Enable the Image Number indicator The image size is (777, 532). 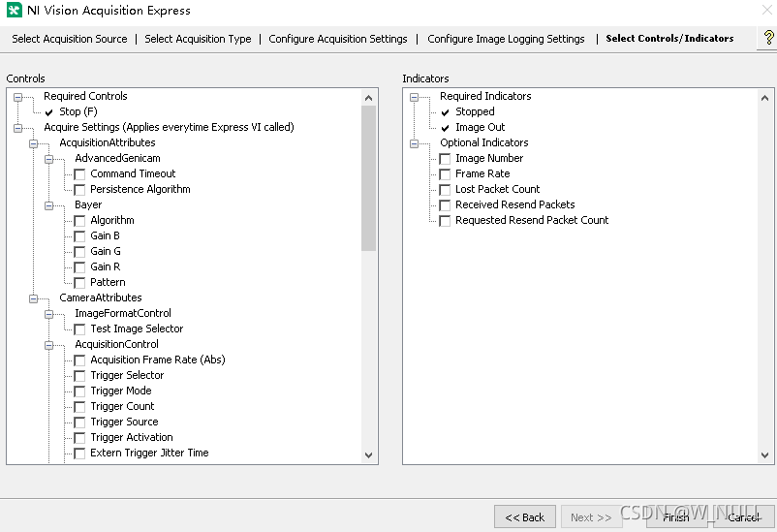(445, 159)
